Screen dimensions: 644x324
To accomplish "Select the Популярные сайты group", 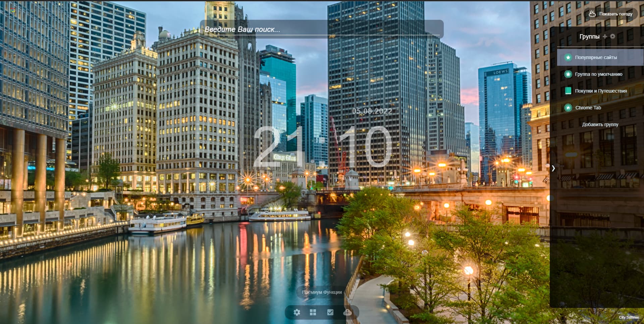I will point(596,57).
